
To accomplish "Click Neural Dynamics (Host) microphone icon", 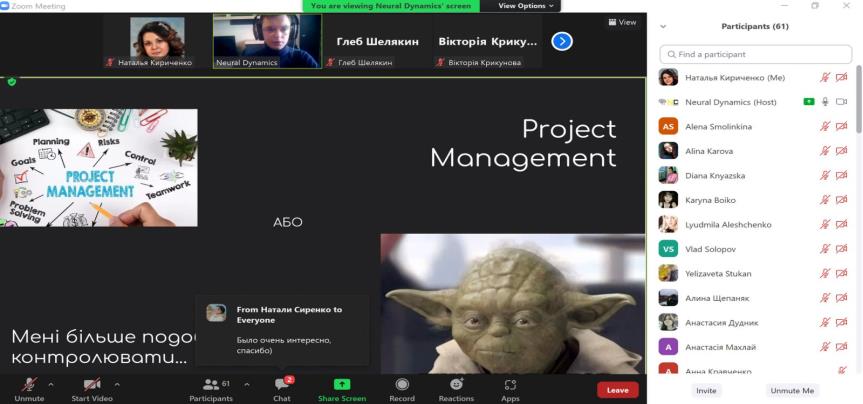I will [x=824, y=102].
